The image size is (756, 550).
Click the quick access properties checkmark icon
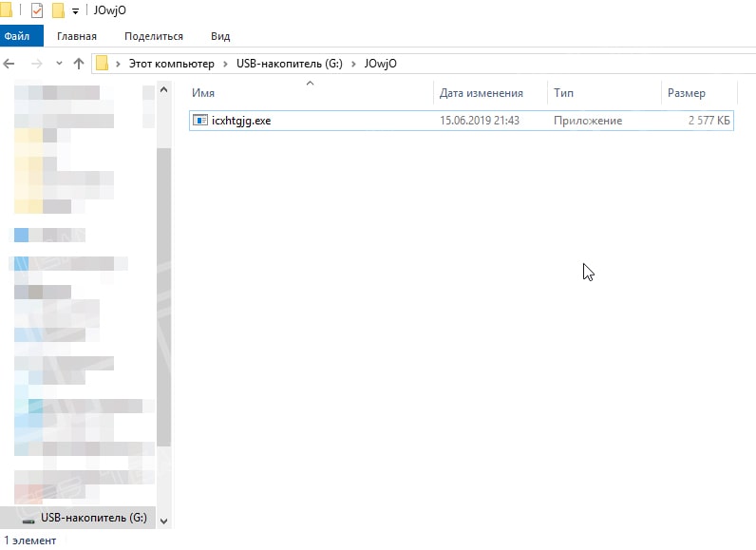point(37,10)
